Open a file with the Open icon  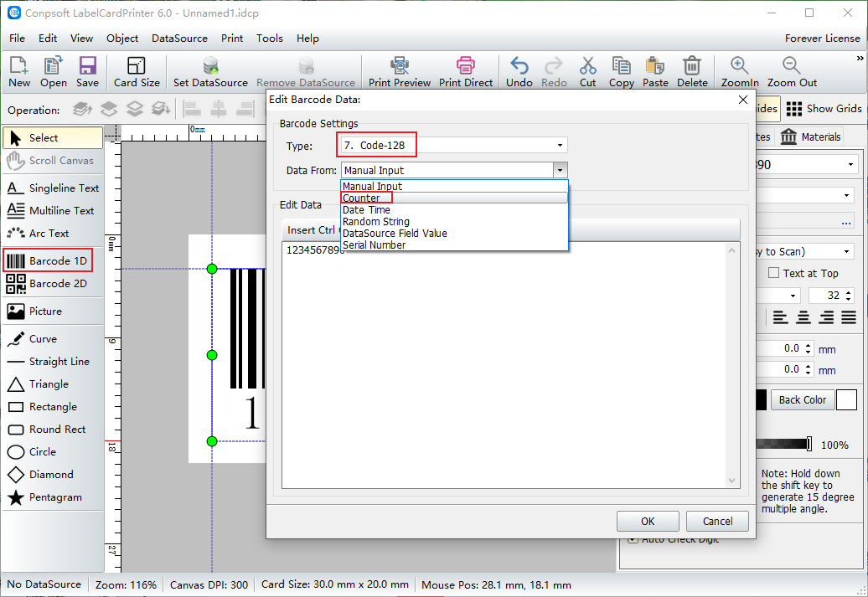53,71
